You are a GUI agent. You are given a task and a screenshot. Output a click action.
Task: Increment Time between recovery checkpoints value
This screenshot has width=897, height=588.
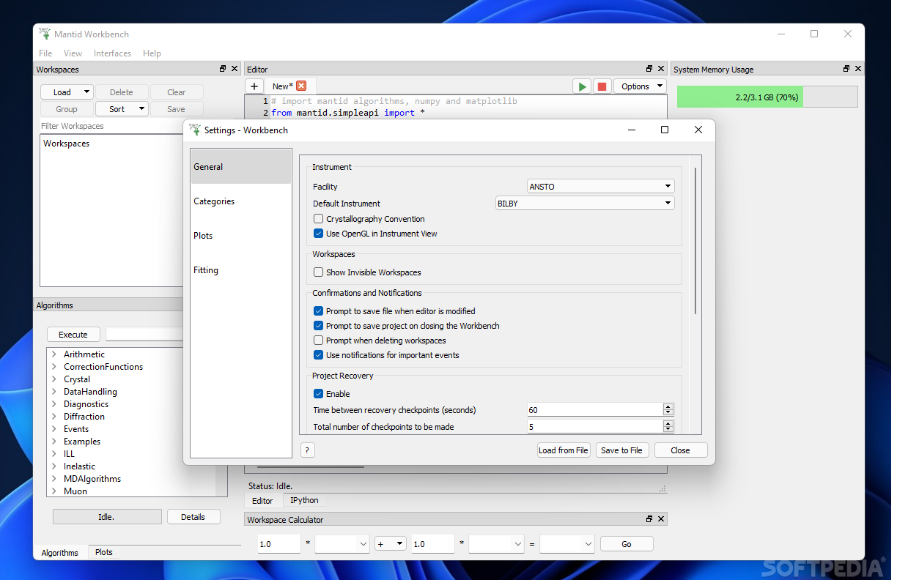coord(668,407)
